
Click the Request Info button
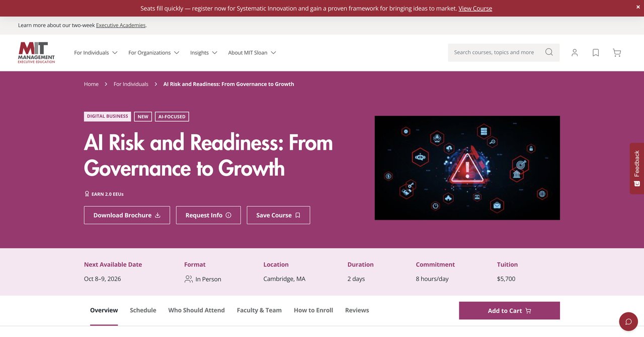[x=208, y=215]
